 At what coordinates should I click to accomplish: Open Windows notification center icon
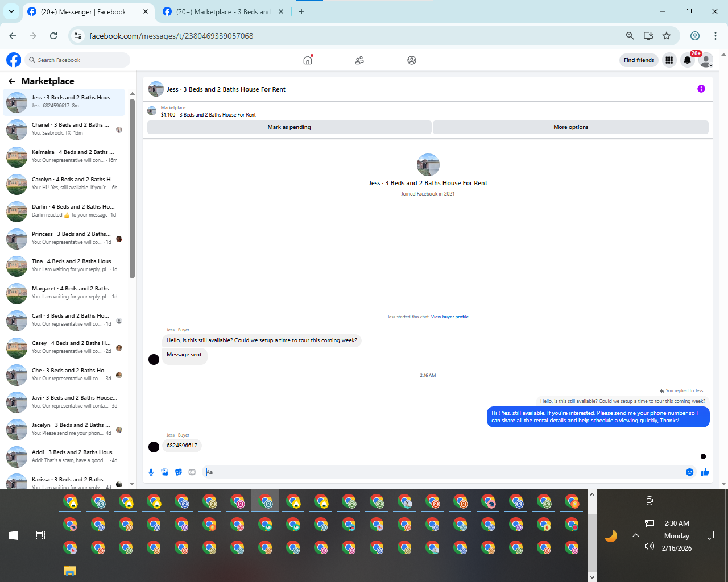709,535
